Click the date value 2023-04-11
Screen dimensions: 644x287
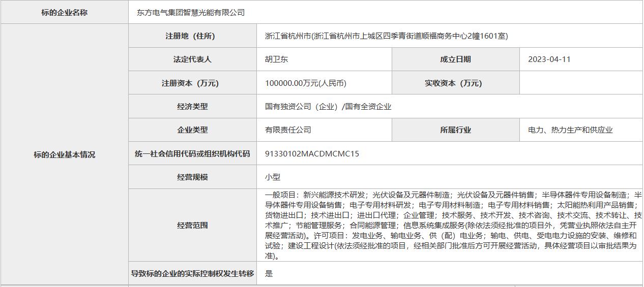pyautogui.click(x=549, y=59)
